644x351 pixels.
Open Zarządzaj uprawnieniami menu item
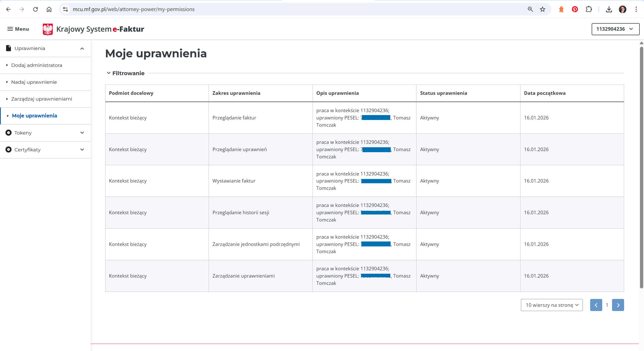[42, 99]
